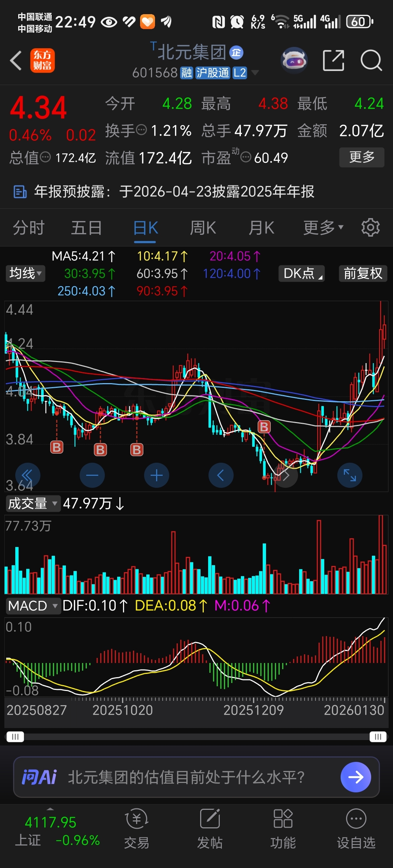Tap the date label 20251209
This screenshot has height=868, width=393.
pos(253,710)
